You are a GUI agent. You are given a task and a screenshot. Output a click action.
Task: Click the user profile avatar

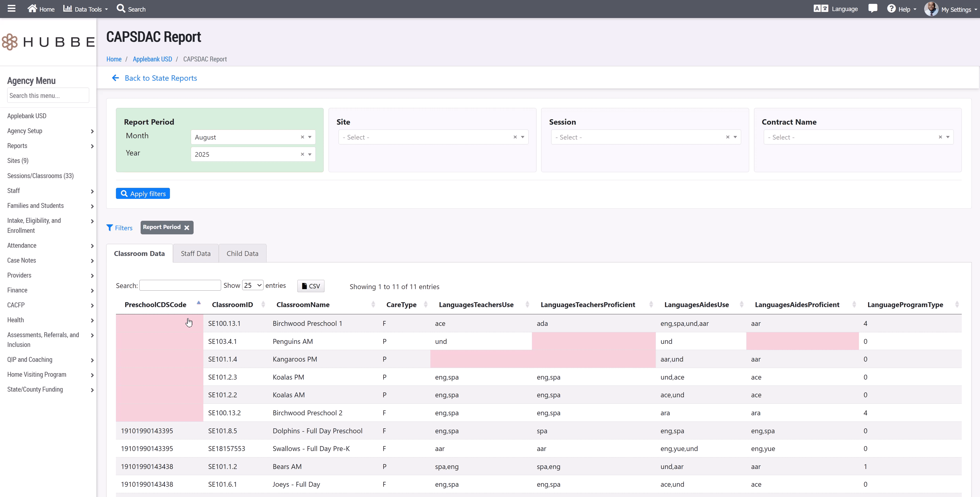tap(931, 9)
